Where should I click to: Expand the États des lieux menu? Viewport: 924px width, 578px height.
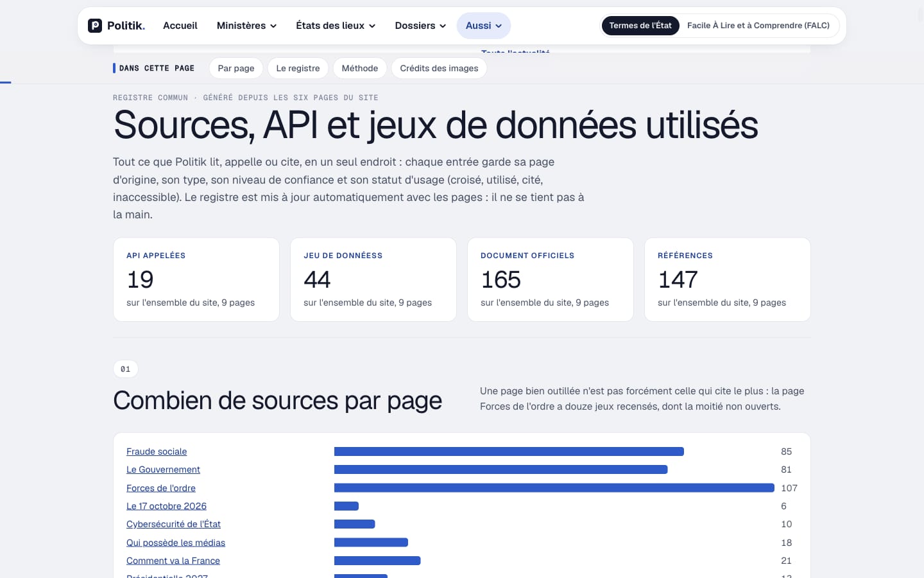(336, 26)
